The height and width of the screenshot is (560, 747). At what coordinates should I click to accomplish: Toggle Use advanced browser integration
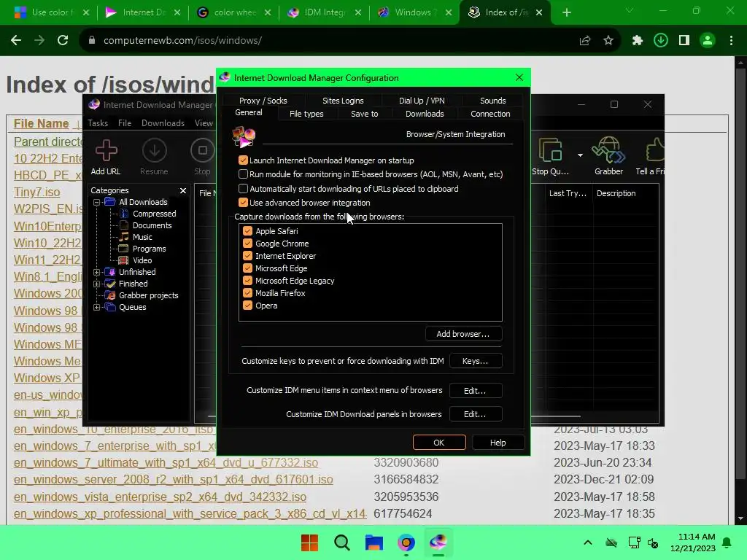click(243, 203)
